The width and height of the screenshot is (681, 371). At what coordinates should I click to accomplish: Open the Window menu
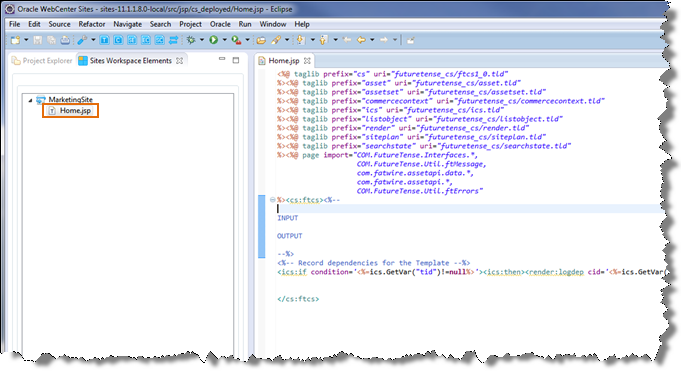[x=272, y=24]
